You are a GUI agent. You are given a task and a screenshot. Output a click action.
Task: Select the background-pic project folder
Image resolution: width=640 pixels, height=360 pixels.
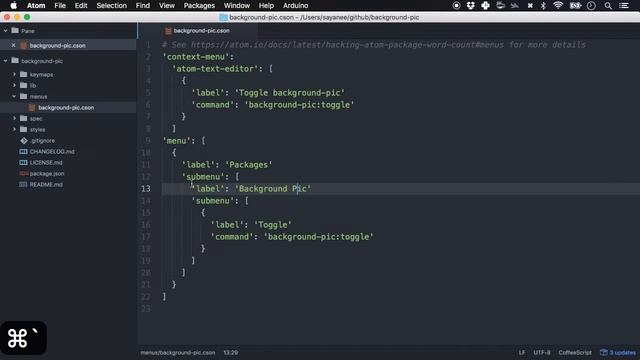pyautogui.click(x=42, y=61)
